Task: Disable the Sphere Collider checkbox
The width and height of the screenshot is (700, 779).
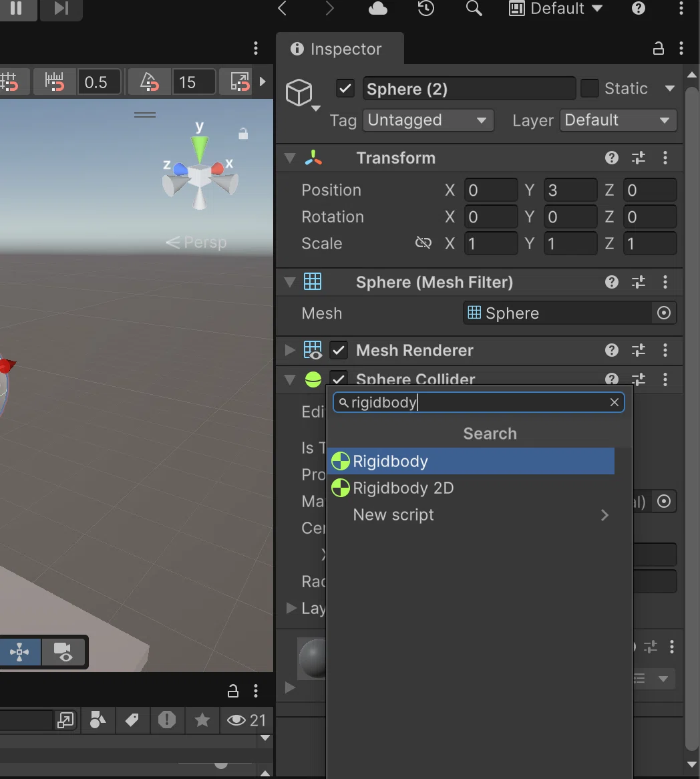Action: (x=339, y=379)
